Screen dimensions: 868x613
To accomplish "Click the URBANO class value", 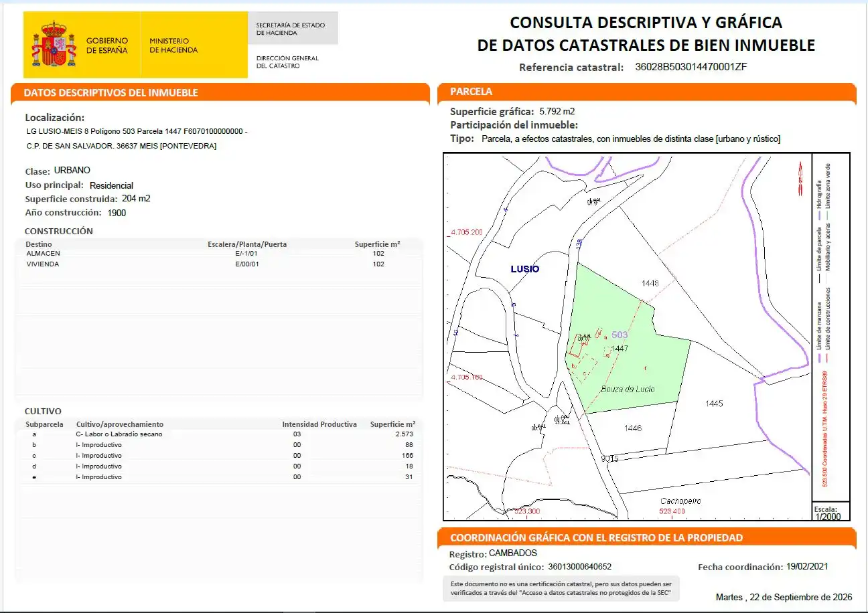I will [72, 171].
